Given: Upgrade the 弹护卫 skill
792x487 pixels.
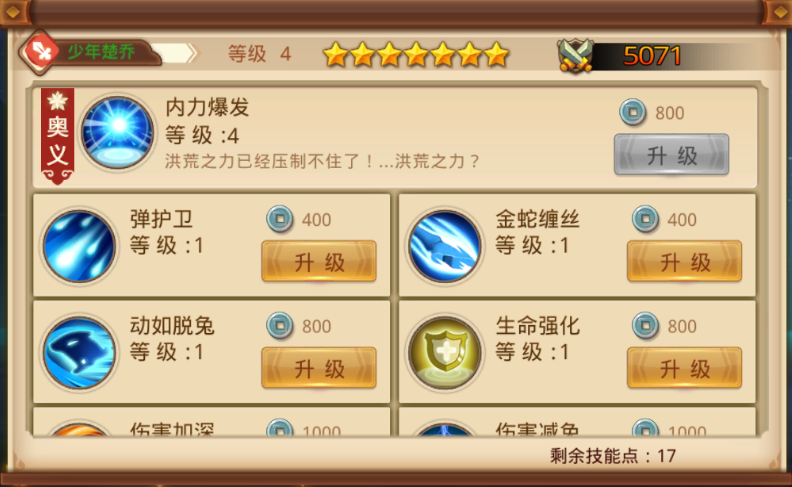Looking at the screenshot, I should point(319,261).
